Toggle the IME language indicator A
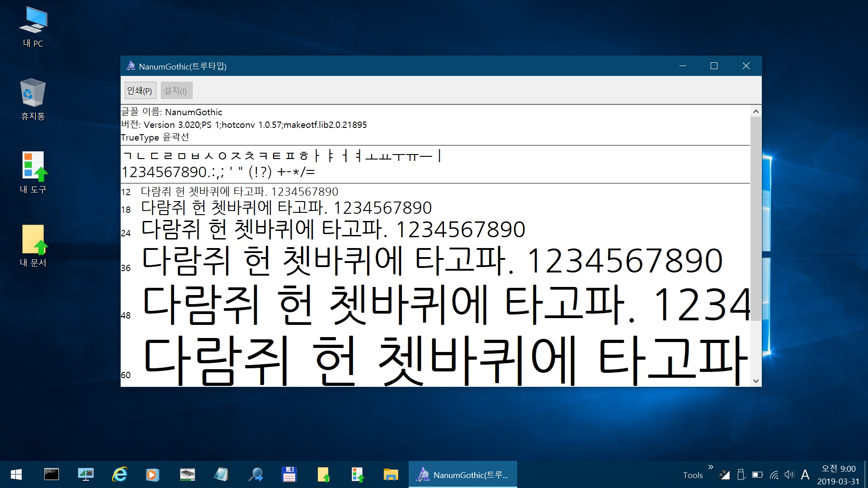 coord(805,474)
